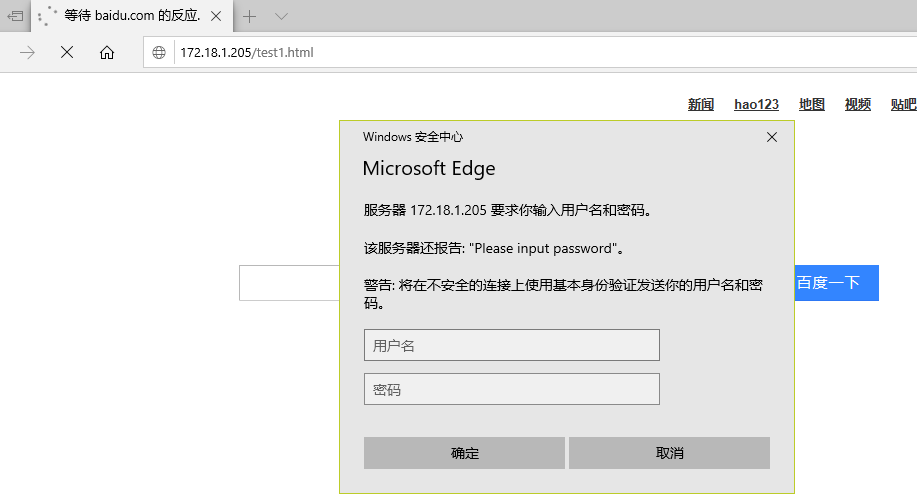Close the baidu.com browser tab
Viewport: 917px width, 499px height.
click(x=218, y=16)
